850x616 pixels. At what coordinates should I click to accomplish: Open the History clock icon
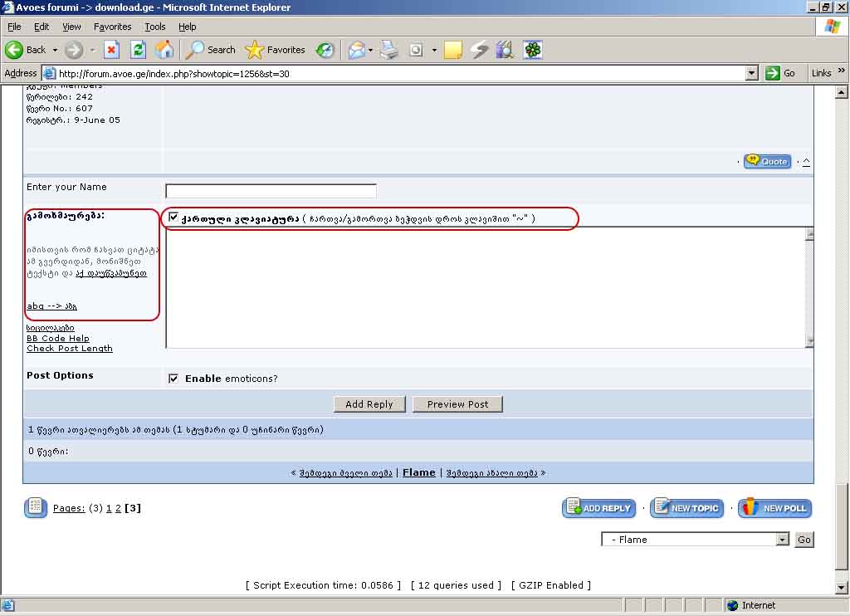[325, 50]
